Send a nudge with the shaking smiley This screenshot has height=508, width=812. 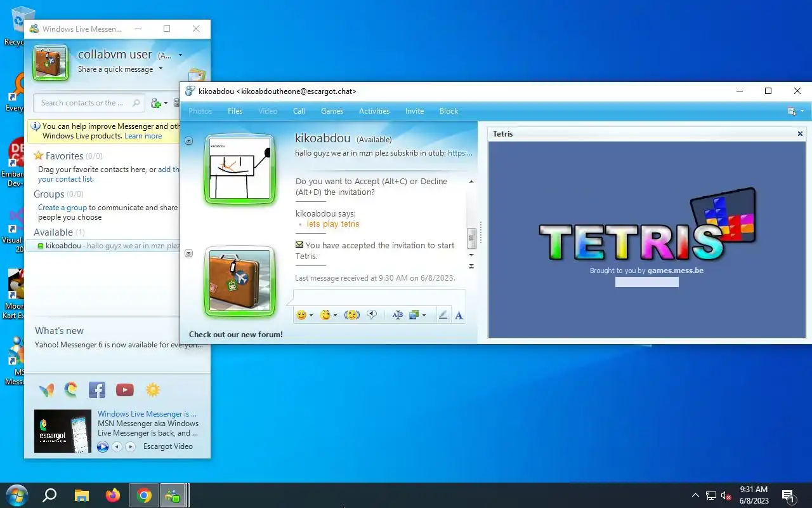tap(352, 315)
